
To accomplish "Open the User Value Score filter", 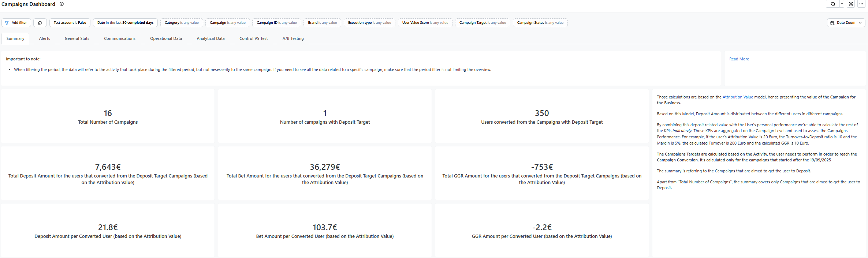I will pyautogui.click(x=425, y=23).
